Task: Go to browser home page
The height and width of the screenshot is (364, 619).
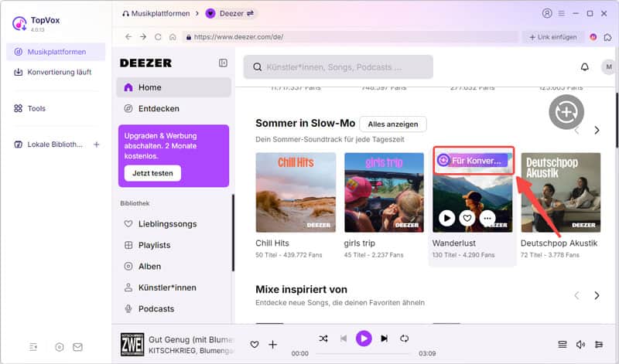Action: (173, 36)
